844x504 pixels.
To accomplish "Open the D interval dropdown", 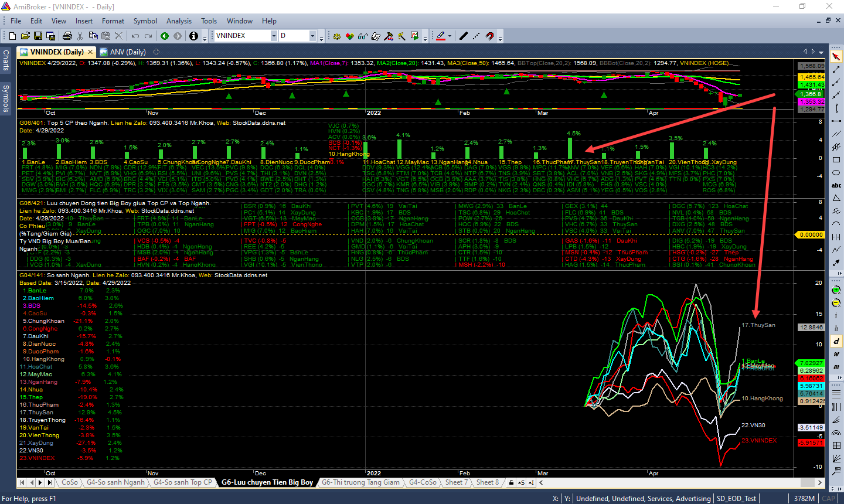I will (312, 36).
